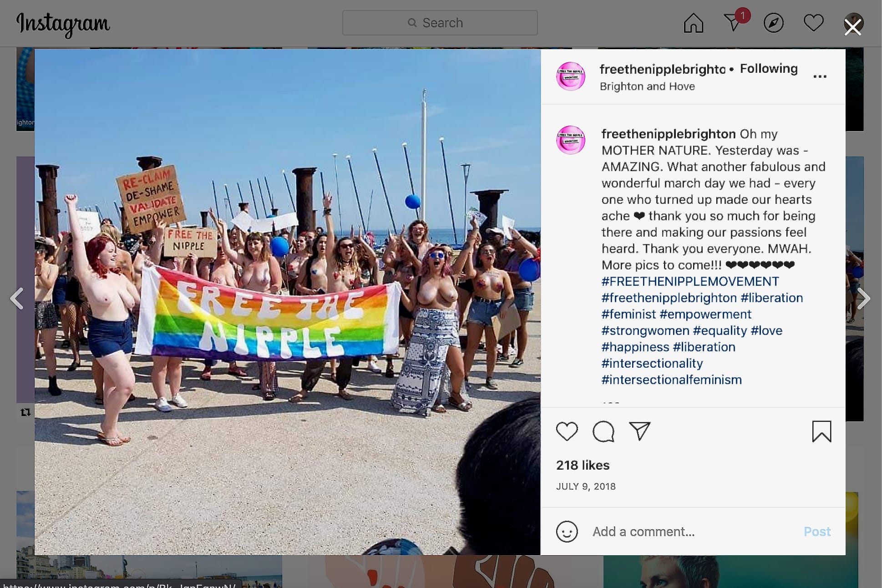Click the Post comment button
This screenshot has height=588, width=882.
[817, 532]
